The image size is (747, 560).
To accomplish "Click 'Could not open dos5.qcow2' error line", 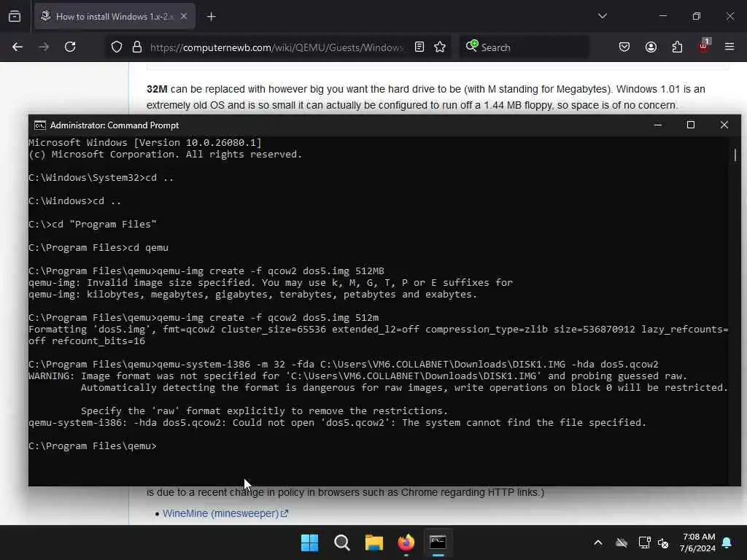I will (x=337, y=423).
